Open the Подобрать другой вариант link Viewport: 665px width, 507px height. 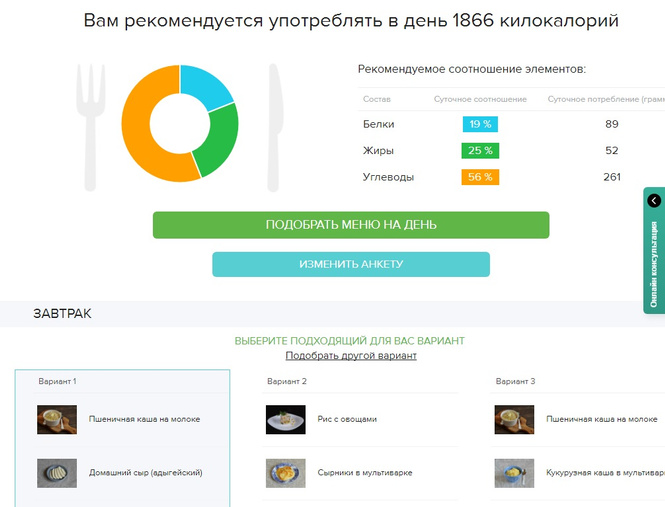(x=351, y=356)
